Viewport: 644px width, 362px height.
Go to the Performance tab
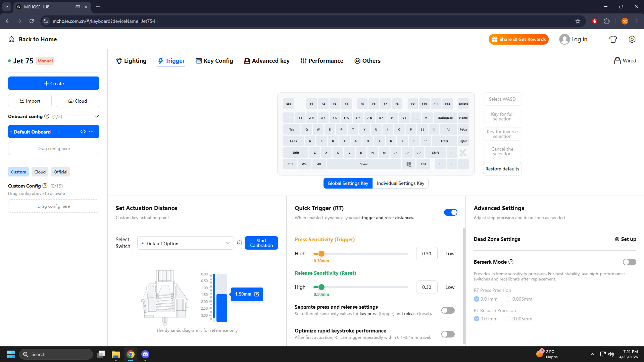pyautogui.click(x=322, y=61)
